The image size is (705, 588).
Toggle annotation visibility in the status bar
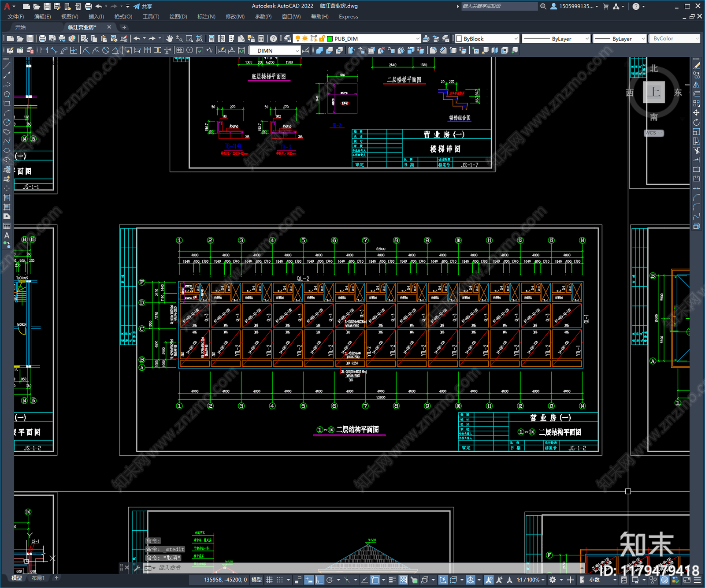pyautogui.click(x=489, y=580)
